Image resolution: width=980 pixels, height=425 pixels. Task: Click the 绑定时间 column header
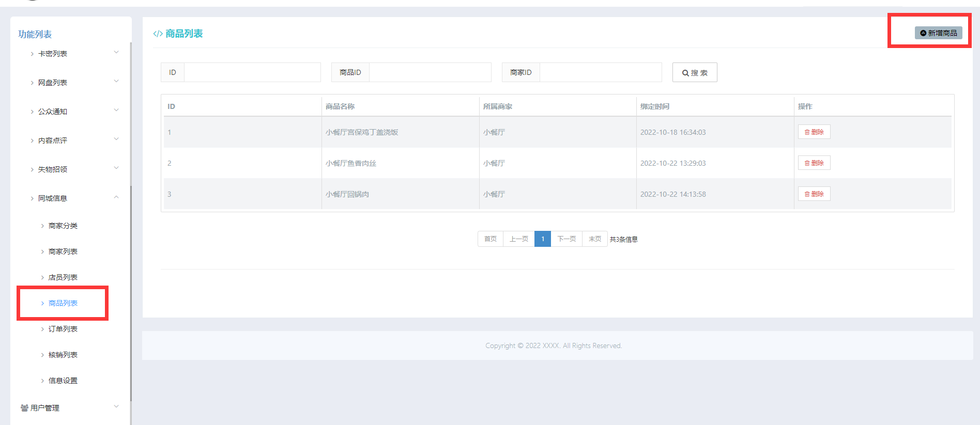click(654, 106)
